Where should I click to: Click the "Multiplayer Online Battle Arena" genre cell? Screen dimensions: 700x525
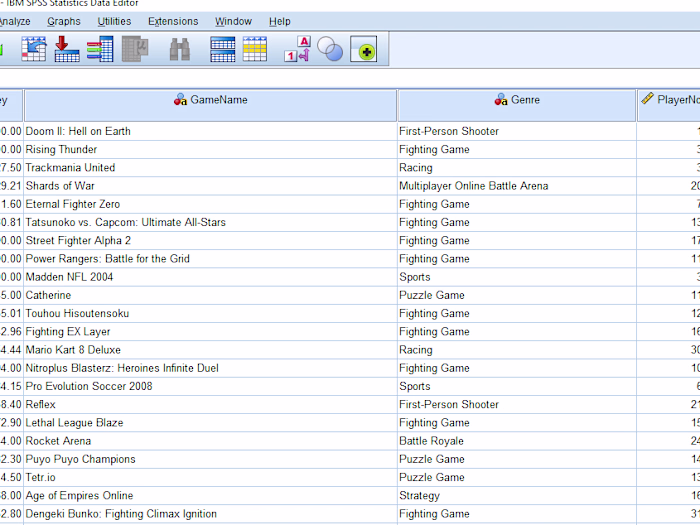(517, 186)
